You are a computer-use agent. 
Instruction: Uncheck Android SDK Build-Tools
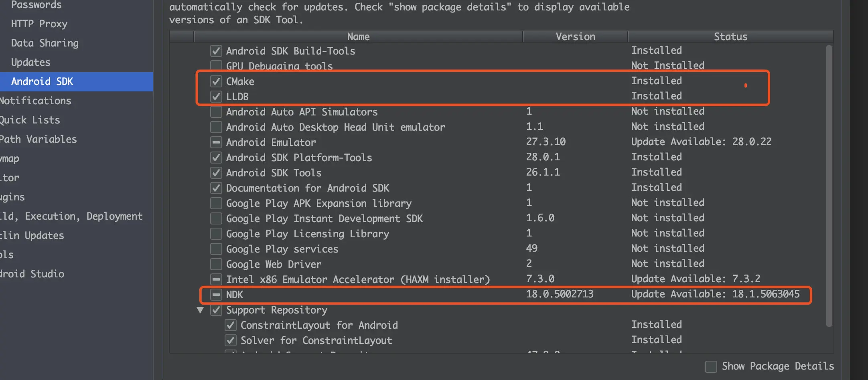[216, 51]
